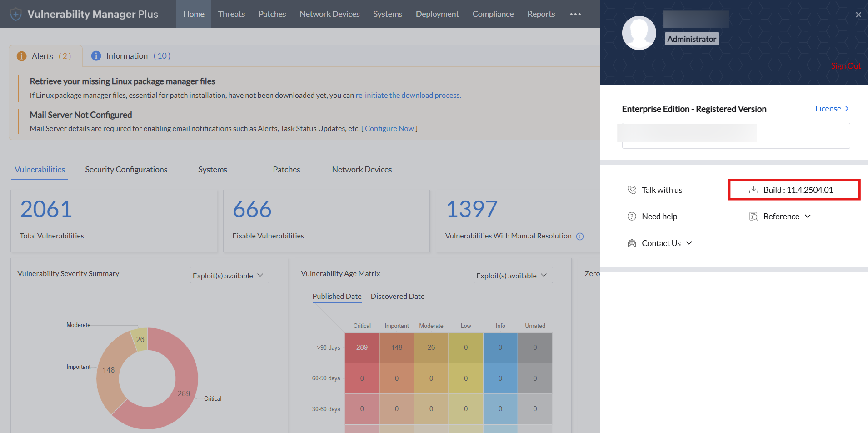Click the Enterprise Edition - Registered Version heading
This screenshot has width=868, height=433.
pyautogui.click(x=694, y=109)
